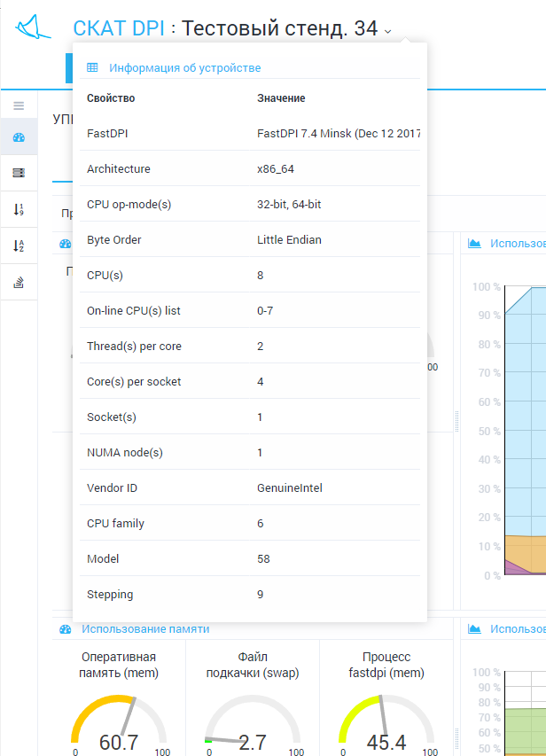Click the Свойство column header
This screenshot has height=756, width=546.
click(x=111, y=98)
